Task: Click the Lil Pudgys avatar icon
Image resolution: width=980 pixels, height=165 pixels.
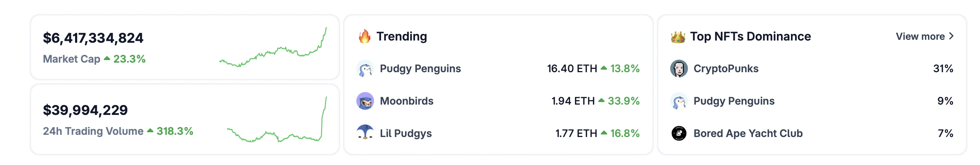Action: [365, 133]
